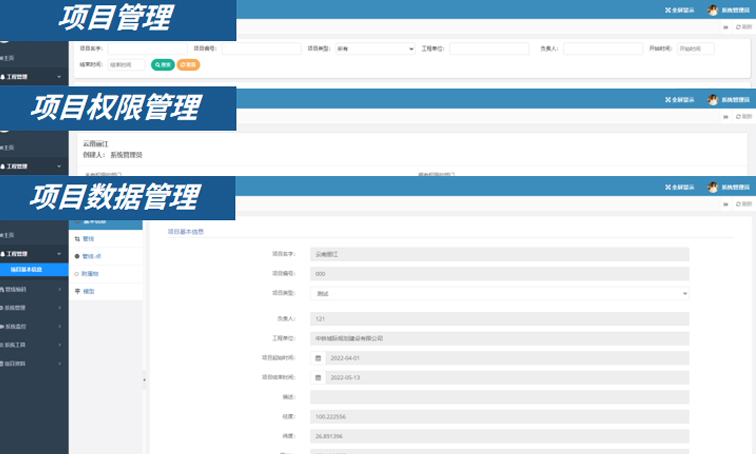Open the 开始时间 date picker in filter bar
The height and width of the screenshot is (454, 756).
pos(696,49)
